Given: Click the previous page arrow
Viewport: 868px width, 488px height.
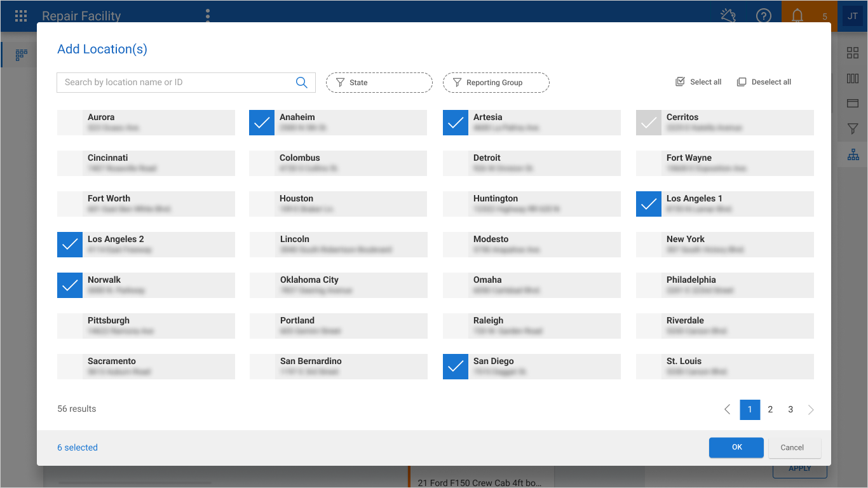Looking at the screenshot, I should [x=728, y=409].
